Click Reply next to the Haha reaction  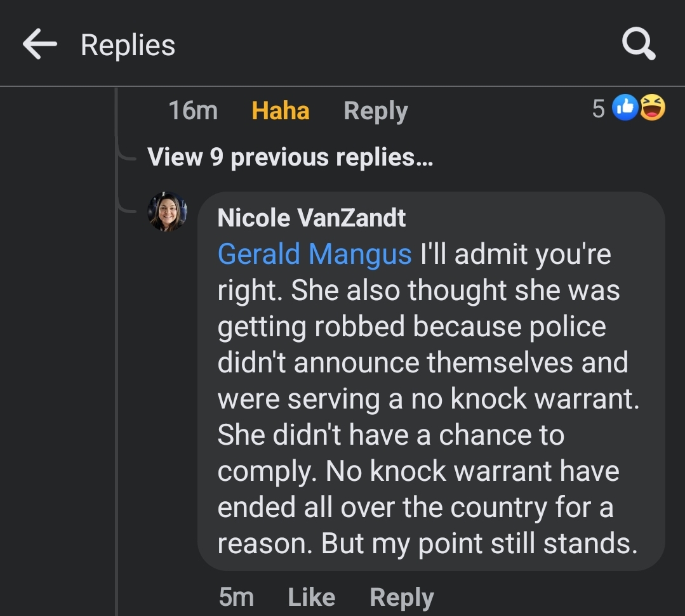click(x=376, y=111)
